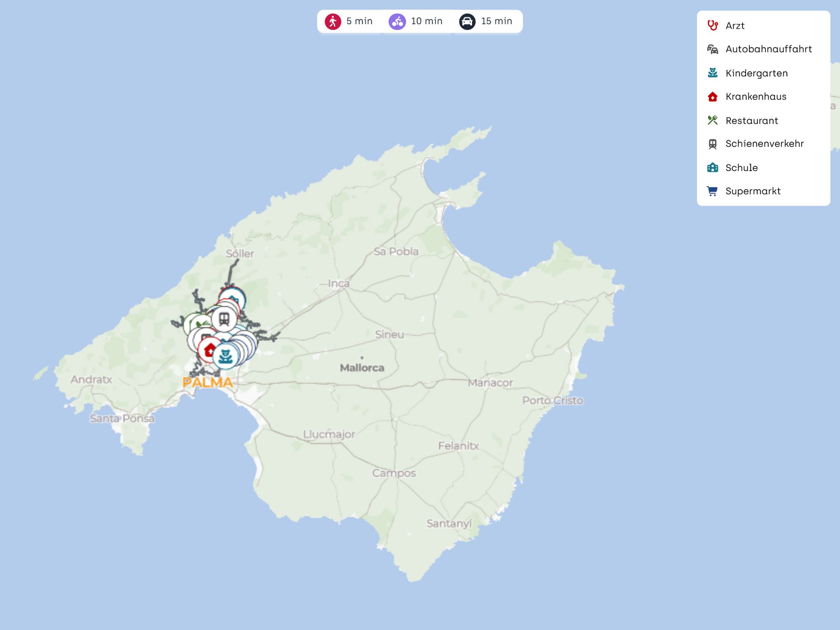This screenshot has height=630, width=840.
Task: Toggle the Restaurant category
Action: pos(751,121)
